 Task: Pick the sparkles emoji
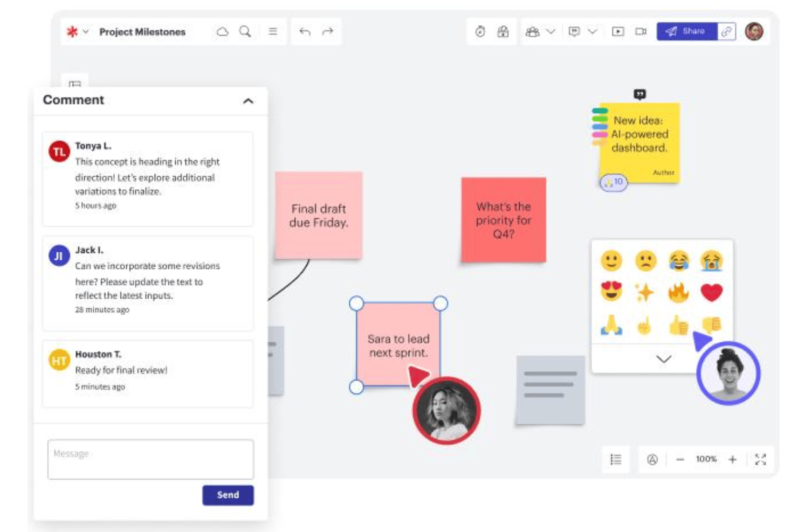tap(644, 293)
